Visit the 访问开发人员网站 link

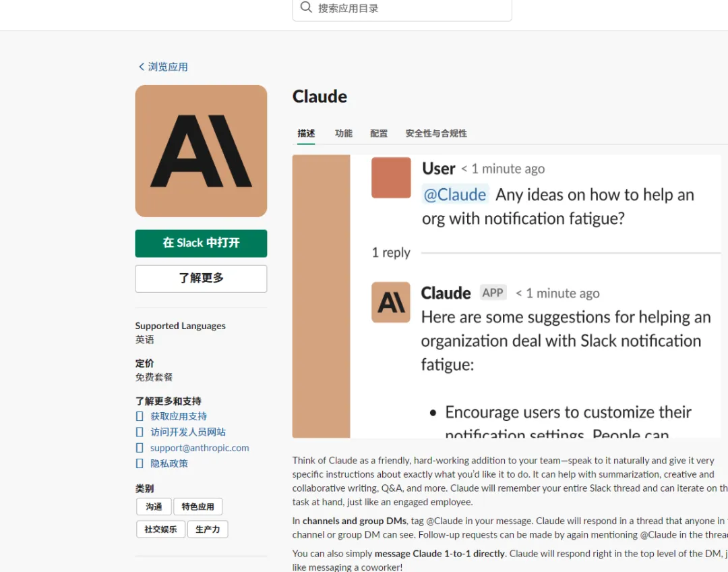pyautogui.click(x=188, y=432)
